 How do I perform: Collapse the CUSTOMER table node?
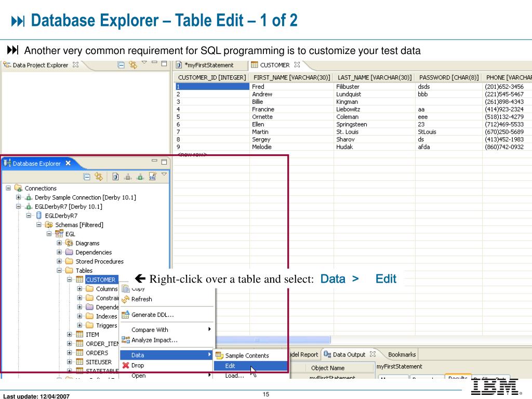(69, 280)
